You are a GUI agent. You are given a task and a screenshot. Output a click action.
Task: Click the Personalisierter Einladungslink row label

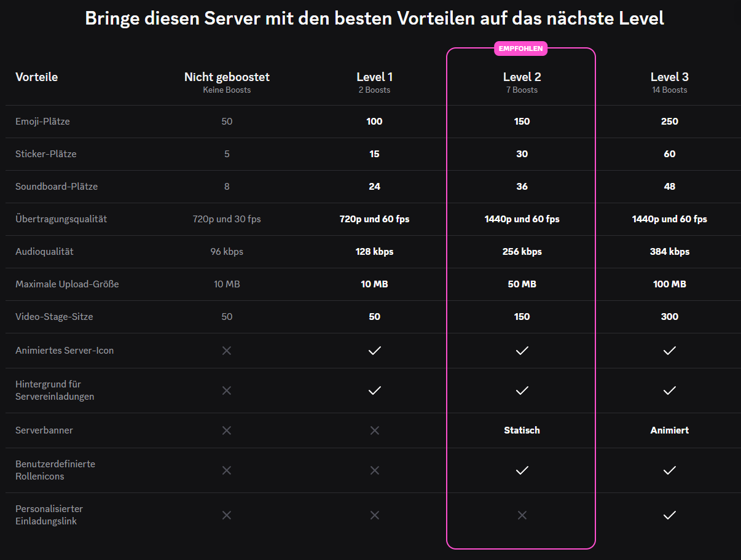click(49, 515)
